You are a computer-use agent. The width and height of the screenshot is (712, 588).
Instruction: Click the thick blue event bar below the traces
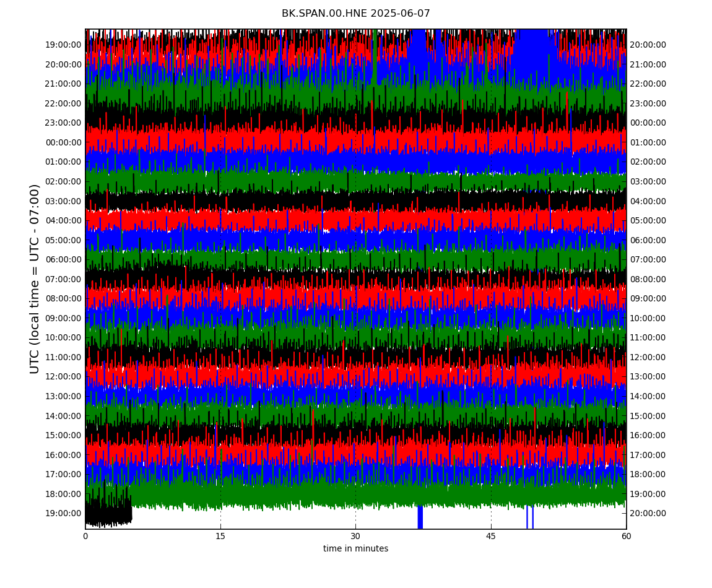click(420, 517)
